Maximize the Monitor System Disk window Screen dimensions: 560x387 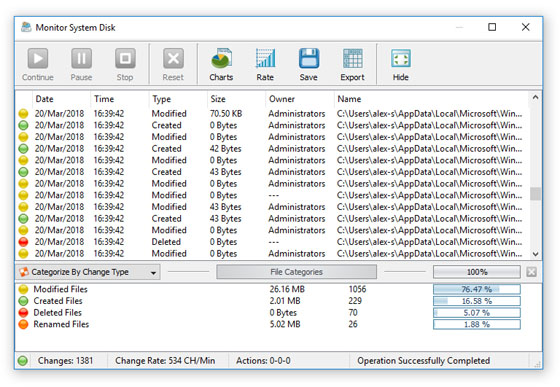tap(492, 27)
